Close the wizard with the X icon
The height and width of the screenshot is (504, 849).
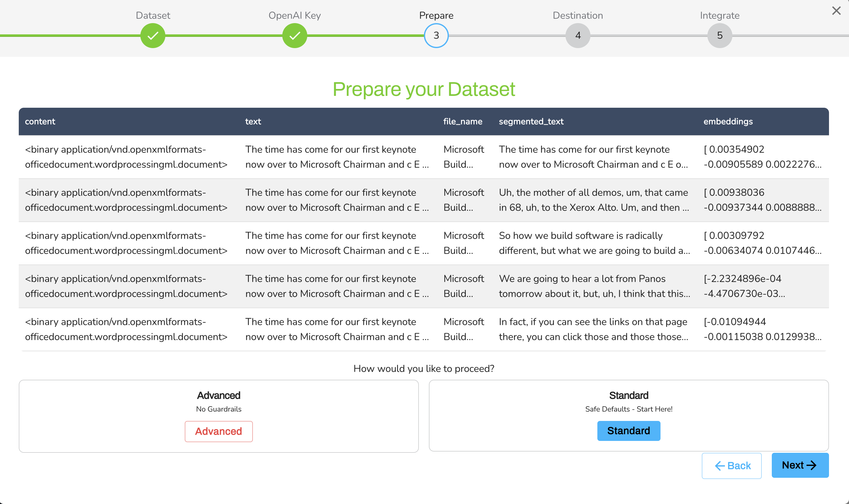pos(836,11)
